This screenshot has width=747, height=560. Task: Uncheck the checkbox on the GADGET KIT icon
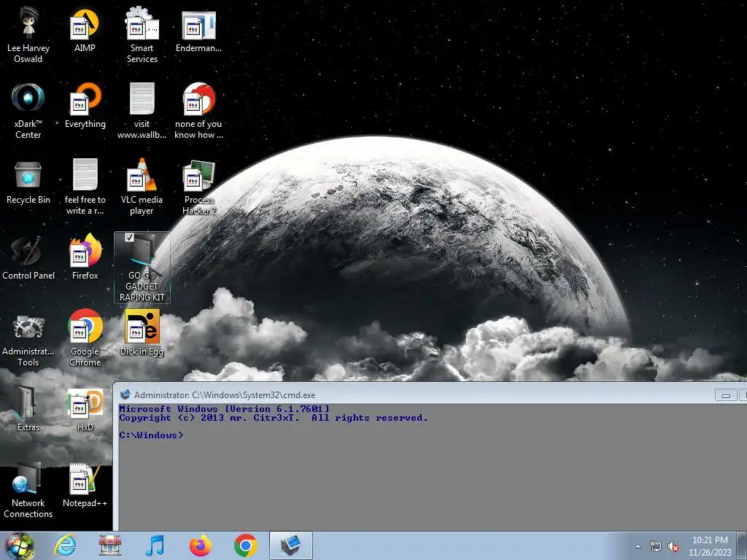click(129, 237)
